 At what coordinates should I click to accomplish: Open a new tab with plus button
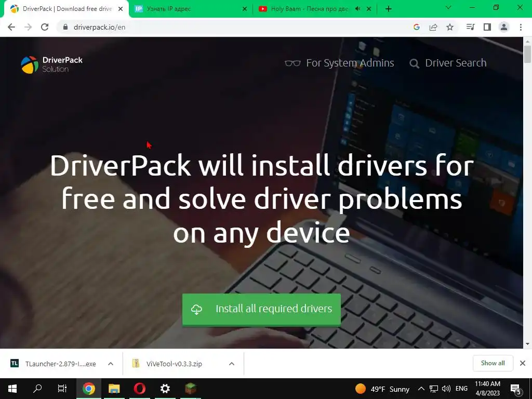click(x=389, y=9)
